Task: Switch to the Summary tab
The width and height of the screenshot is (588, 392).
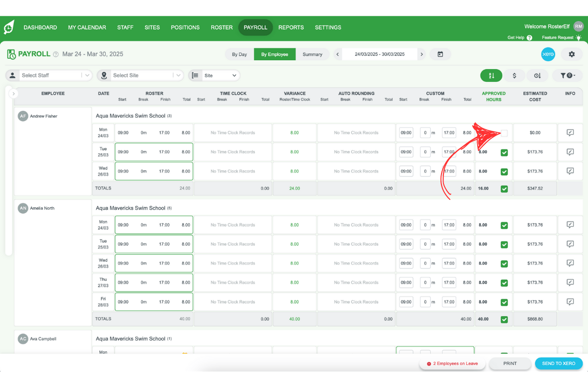Action: 313,54
